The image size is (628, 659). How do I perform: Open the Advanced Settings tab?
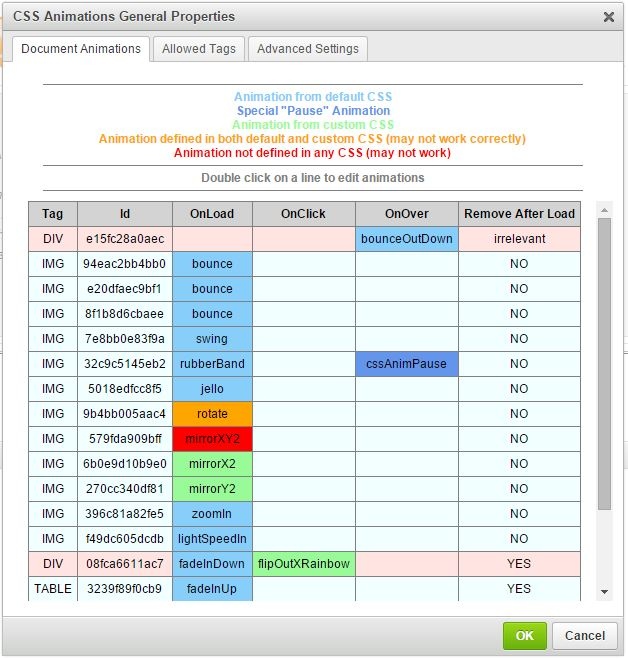(307, 49)
